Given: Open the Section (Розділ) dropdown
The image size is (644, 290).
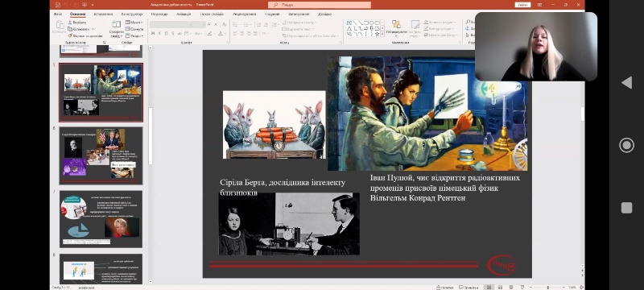Looking at the screenshot, I should tap(134, 35).
